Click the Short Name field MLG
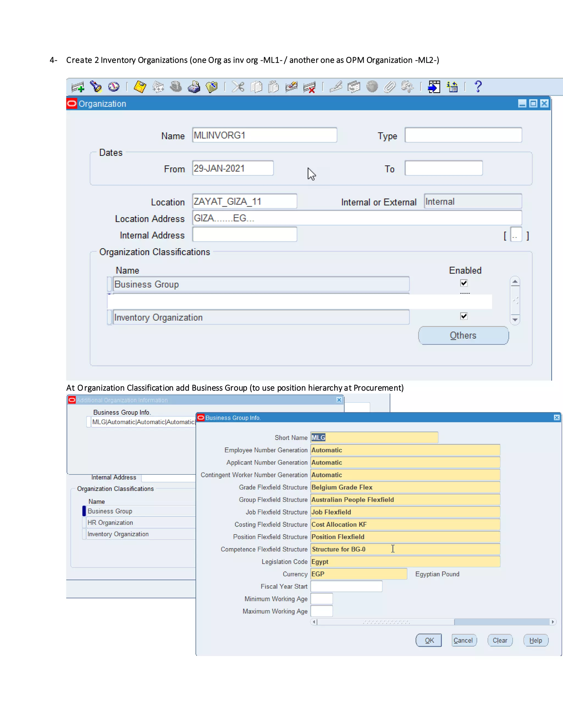 click(374, 438)
